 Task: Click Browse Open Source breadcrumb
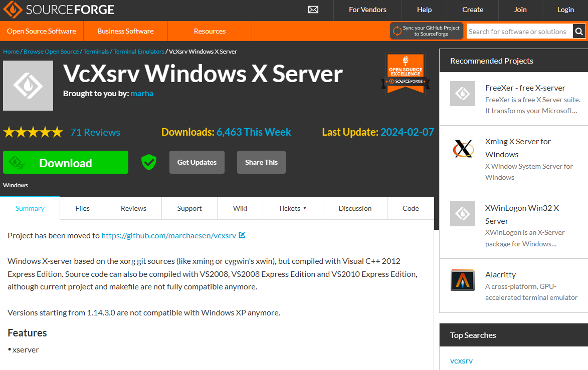click(51, 52)
